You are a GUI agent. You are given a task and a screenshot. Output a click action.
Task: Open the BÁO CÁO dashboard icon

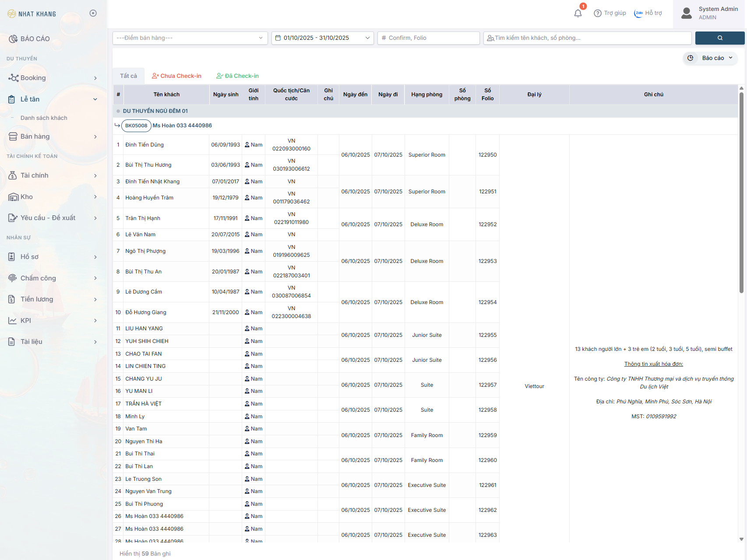coord(13,39)
